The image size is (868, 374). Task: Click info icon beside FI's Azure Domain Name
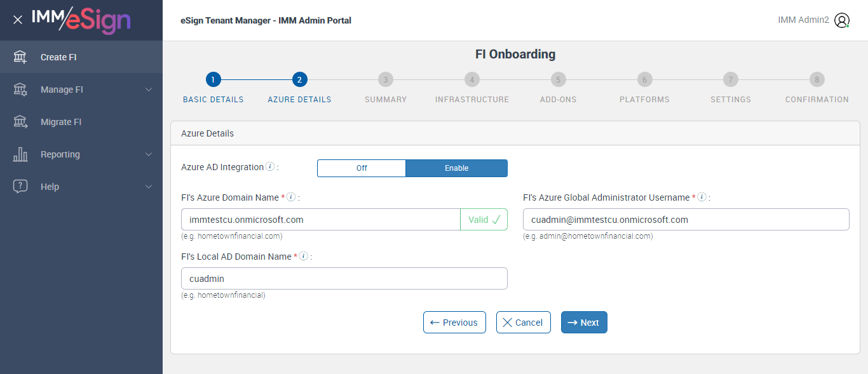point(291,197)
